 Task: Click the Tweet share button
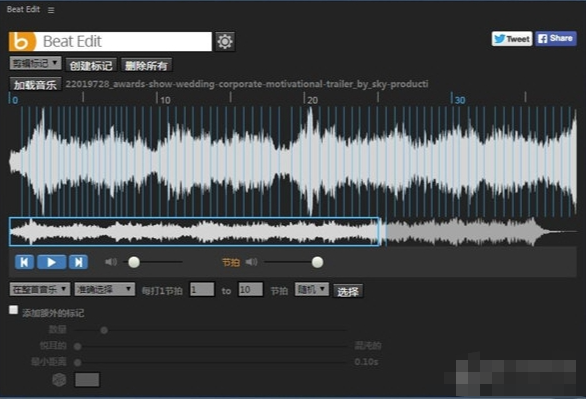512,39
